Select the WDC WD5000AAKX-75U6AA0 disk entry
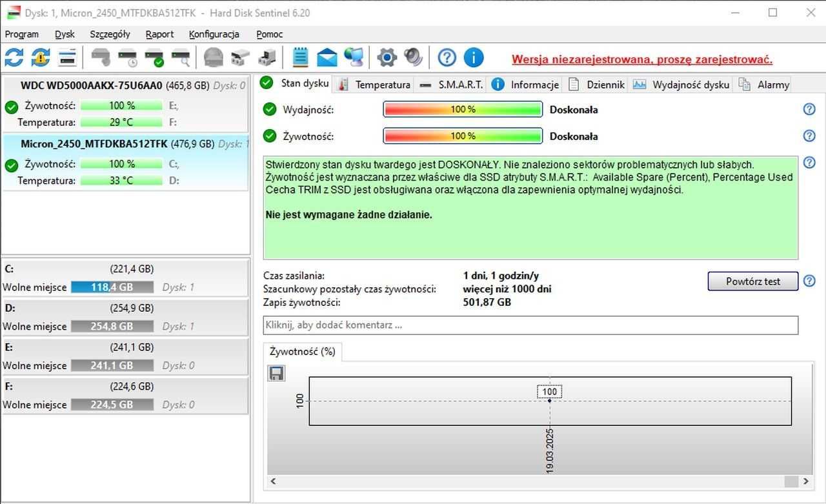 [125, 104]
